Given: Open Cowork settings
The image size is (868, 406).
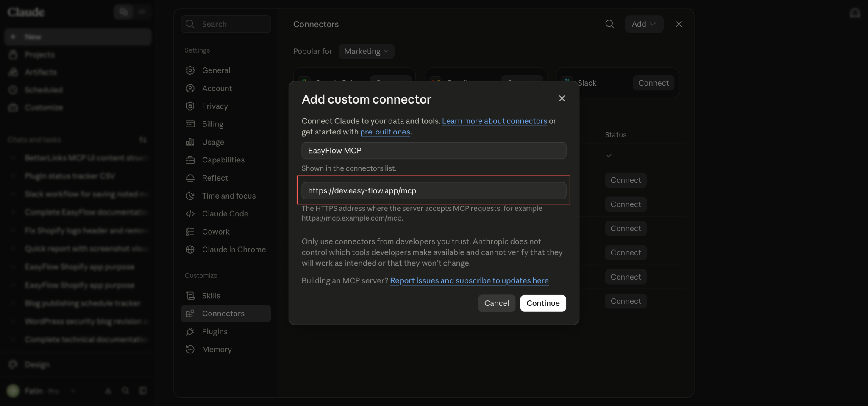Looking at the screenshot, I should [x=225, y=232].
